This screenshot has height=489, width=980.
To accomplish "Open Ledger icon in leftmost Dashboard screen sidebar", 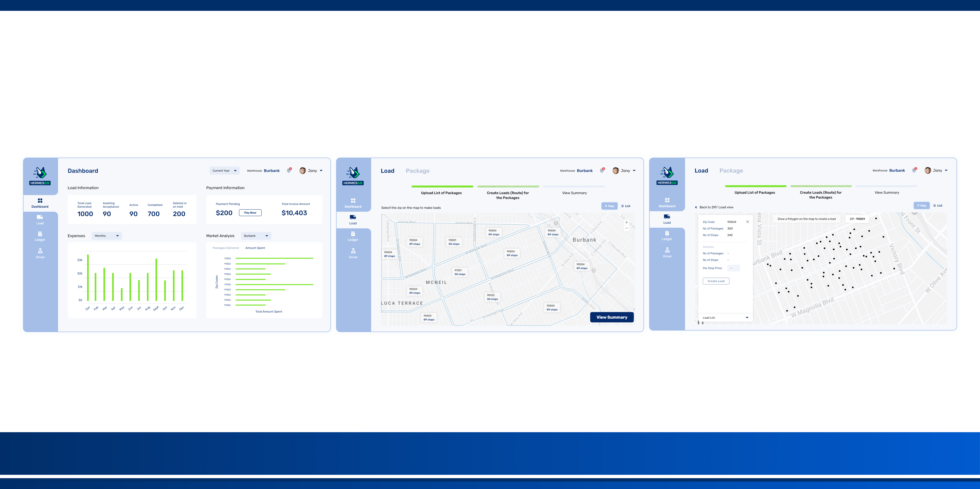I will [x=40, y=234].
